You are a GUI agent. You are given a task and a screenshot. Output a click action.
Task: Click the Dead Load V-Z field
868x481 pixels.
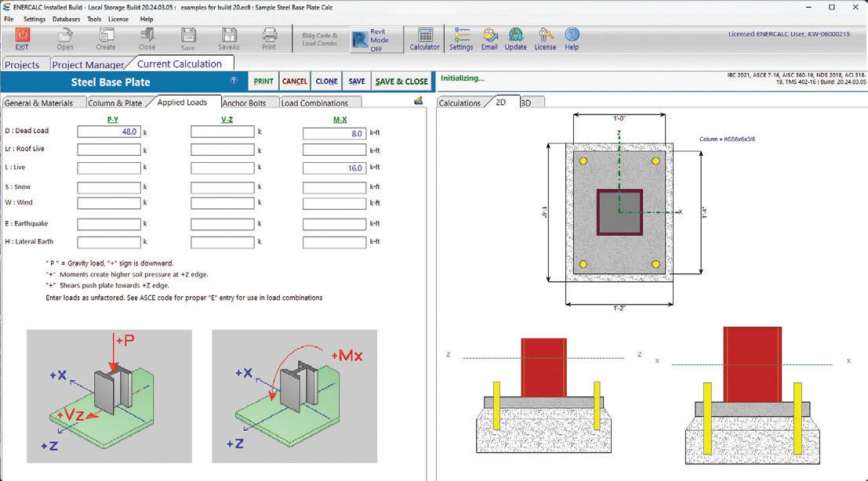(223, 132)
